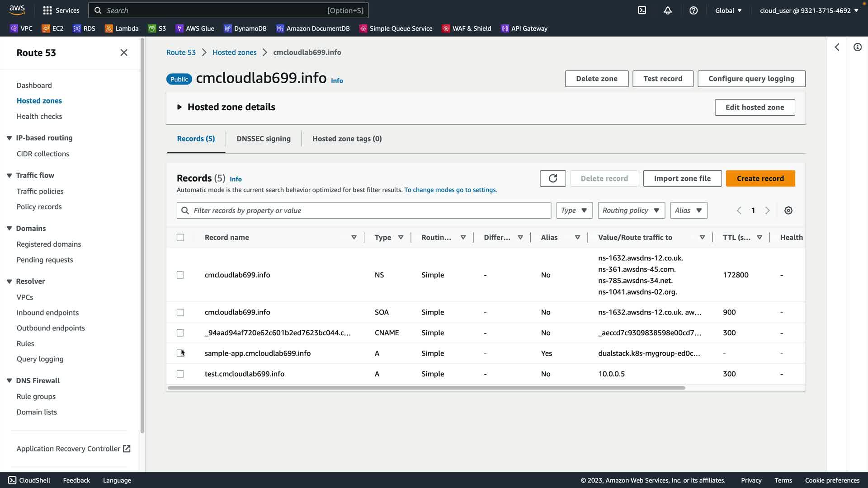The height and width of the screenshot is (488, 868).
Task: Open the notifications bell icon
Action: (x=668, y=10)
